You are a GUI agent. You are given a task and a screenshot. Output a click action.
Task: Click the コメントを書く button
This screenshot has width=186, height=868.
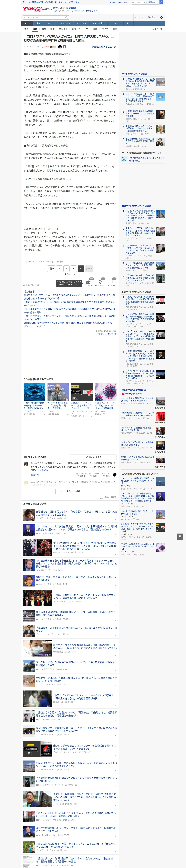pyautogui.click(x=93, y=457)
